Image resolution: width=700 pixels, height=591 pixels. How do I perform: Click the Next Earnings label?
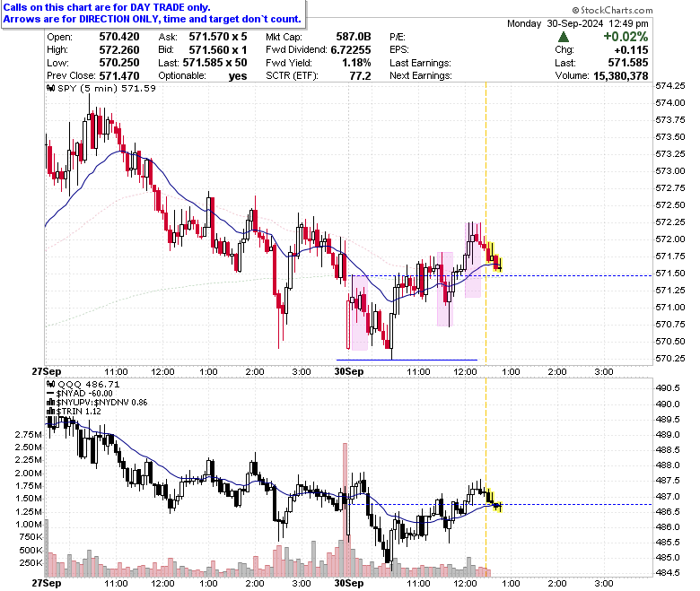tap(421, 76)
